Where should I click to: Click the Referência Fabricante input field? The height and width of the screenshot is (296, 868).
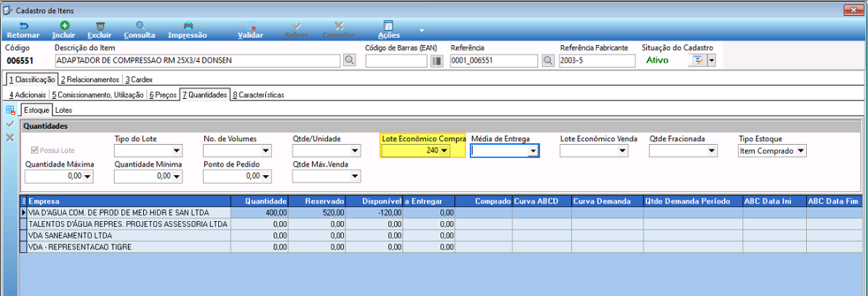click(x=598, y=60)
